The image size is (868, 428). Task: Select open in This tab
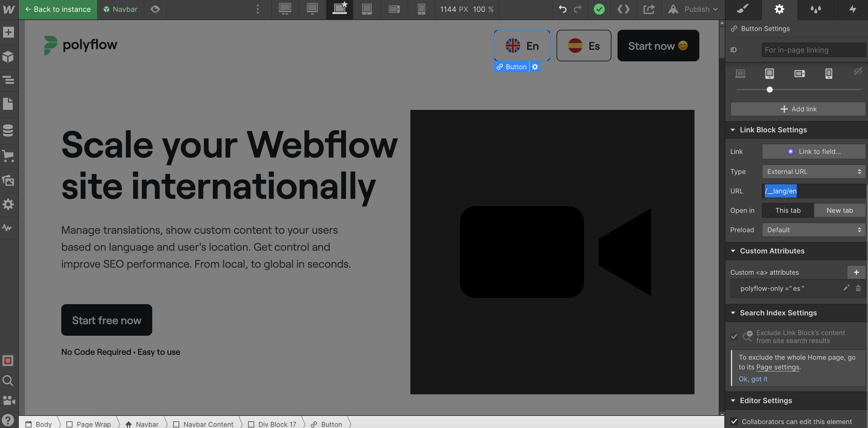[787, 210]
